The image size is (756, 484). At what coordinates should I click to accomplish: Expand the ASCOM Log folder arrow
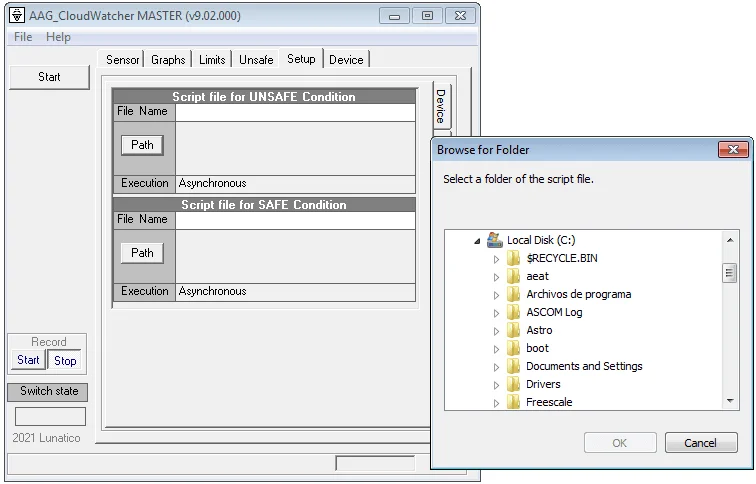[x=496, y=313]
